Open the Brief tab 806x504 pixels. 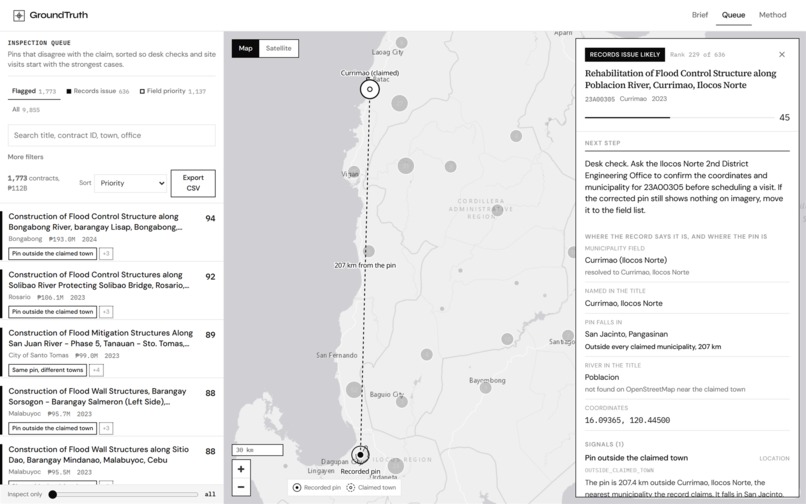[x=700, y=15]
